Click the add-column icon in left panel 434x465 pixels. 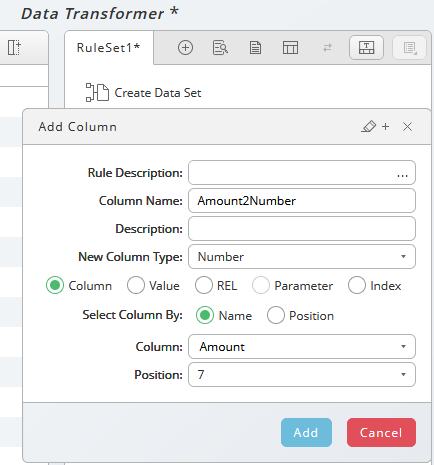point(14,48)
